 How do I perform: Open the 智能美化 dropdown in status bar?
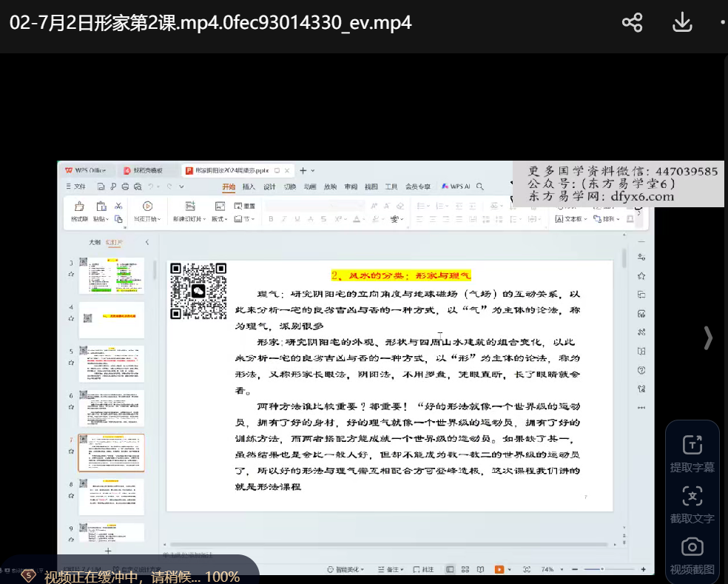pos(346,569)
